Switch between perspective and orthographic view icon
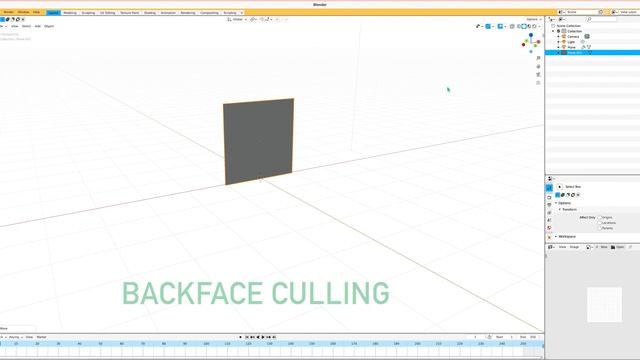The height and width of the screenshot is (360, 640). point(538,83)
